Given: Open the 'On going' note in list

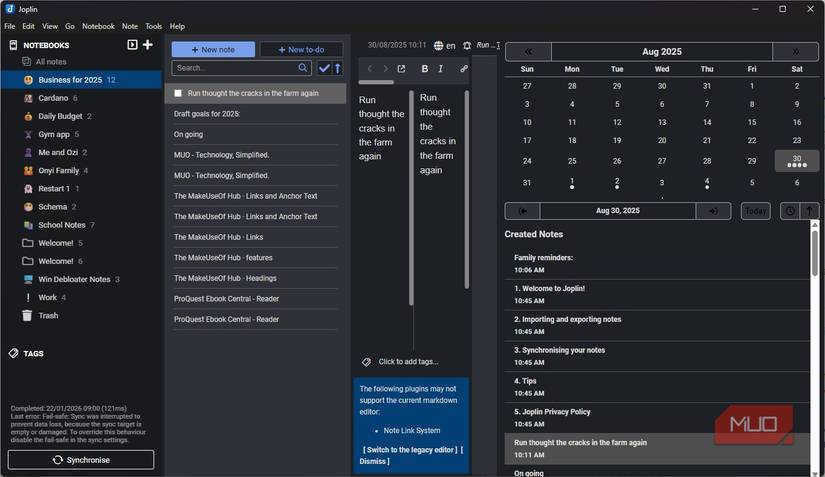Looking at the screenshot, I should click(x=255, y=134).
